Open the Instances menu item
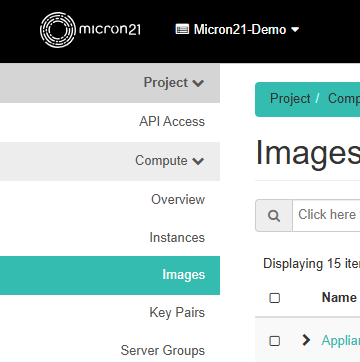Viewport: 360px width, 362px height. click(x=177, y=238)
